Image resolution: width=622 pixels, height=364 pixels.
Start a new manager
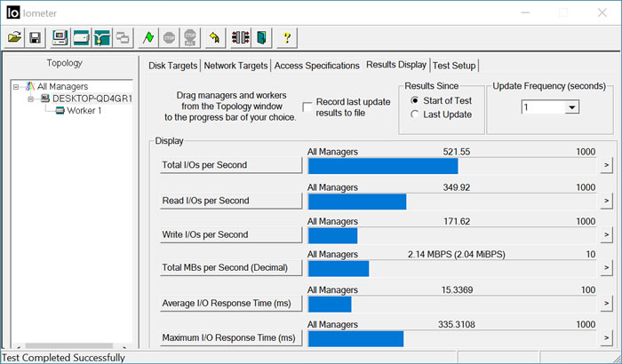tap(60, 38)
